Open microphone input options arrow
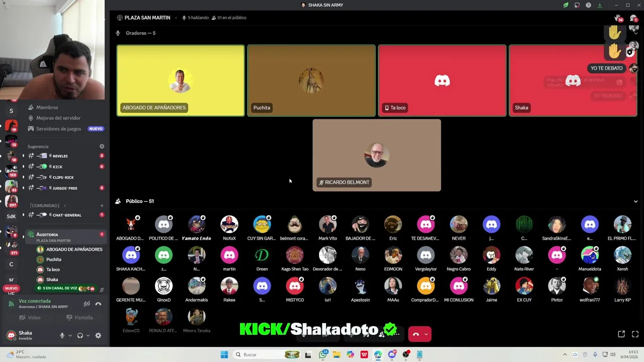 tap(70, 335)
